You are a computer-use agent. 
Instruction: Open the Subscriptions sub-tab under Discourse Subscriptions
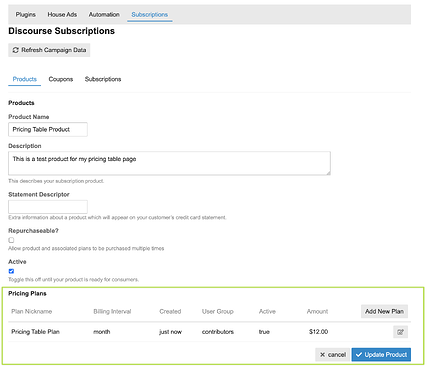click(103, 79)
